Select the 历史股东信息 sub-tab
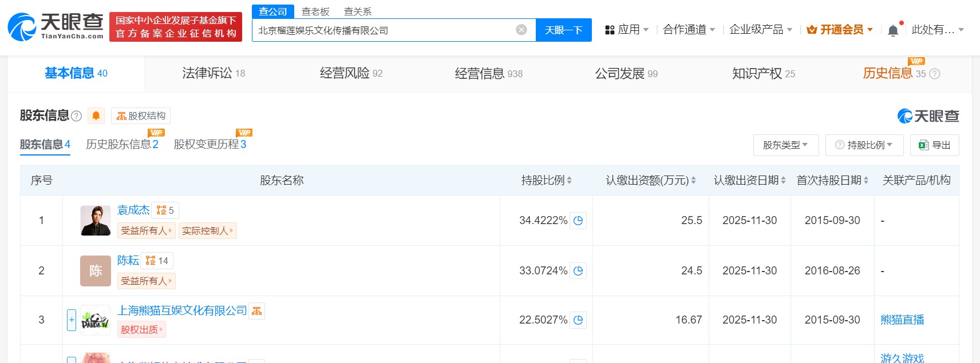Viewport: 980px width, 363px height. pos(122,145)
